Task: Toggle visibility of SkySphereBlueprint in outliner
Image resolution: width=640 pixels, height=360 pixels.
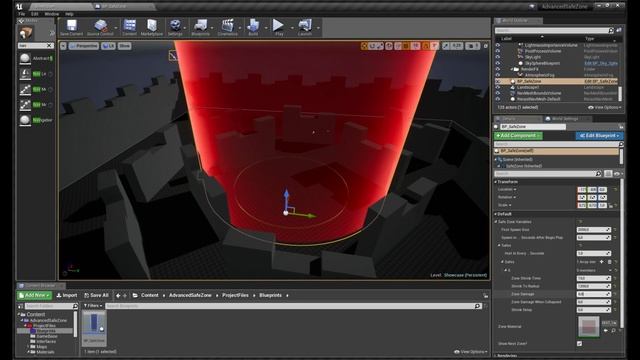Action: click(498, 63)
